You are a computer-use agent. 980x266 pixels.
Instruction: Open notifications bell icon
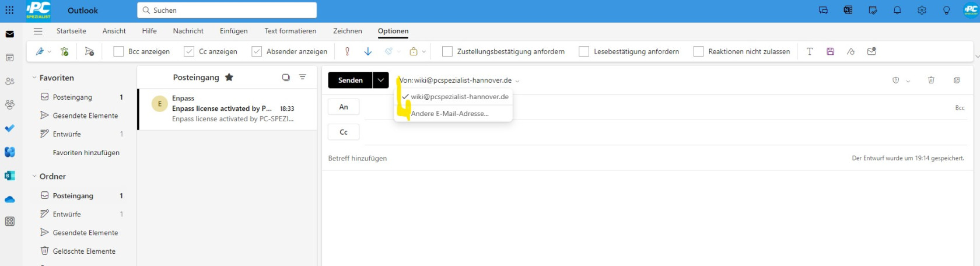897,10
